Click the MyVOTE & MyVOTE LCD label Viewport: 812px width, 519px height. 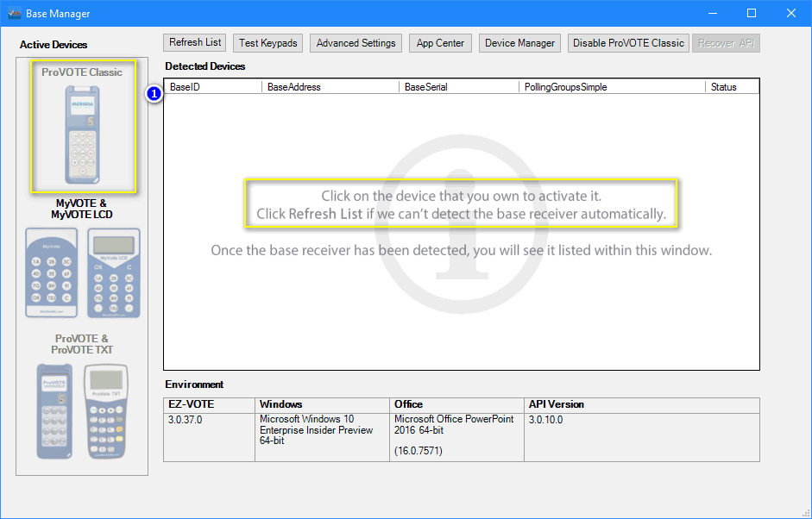(x=82, y=209)
